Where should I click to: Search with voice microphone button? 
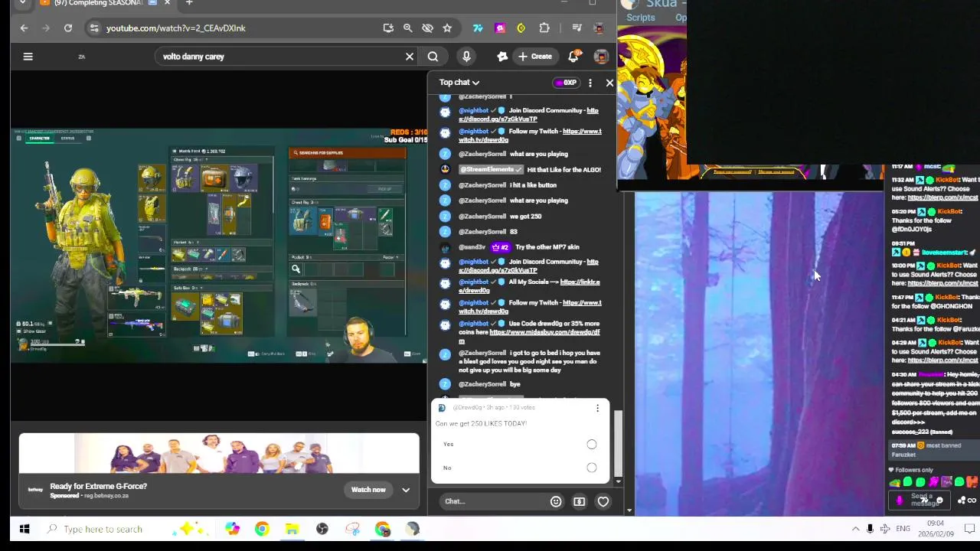point(466,57)
